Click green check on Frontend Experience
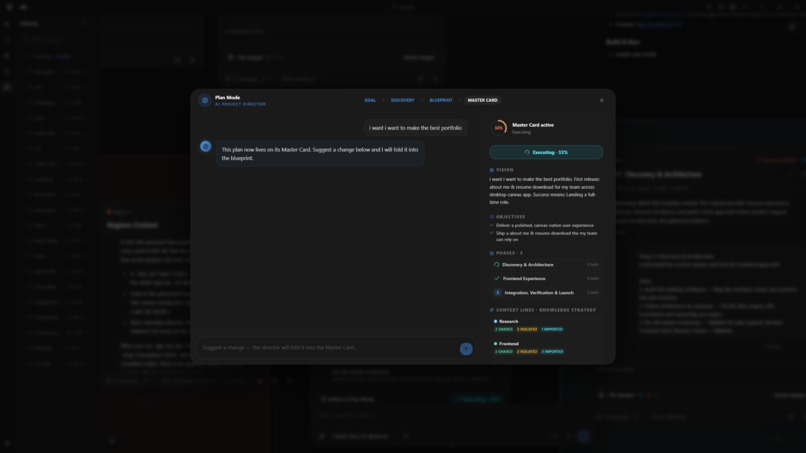Viewport: 806px width, 453px height. (x=497, y=278)
